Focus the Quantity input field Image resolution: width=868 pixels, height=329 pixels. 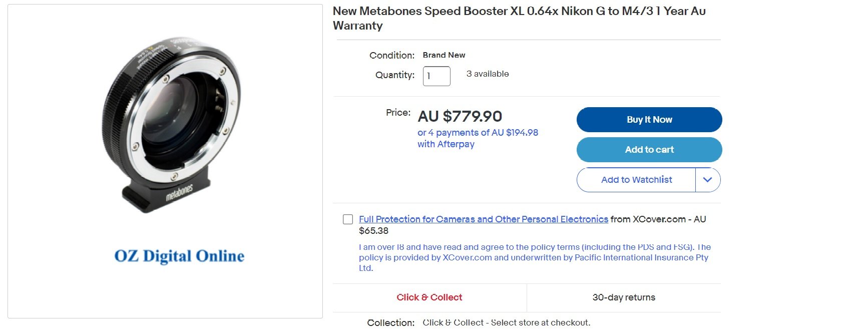[437, 76]
